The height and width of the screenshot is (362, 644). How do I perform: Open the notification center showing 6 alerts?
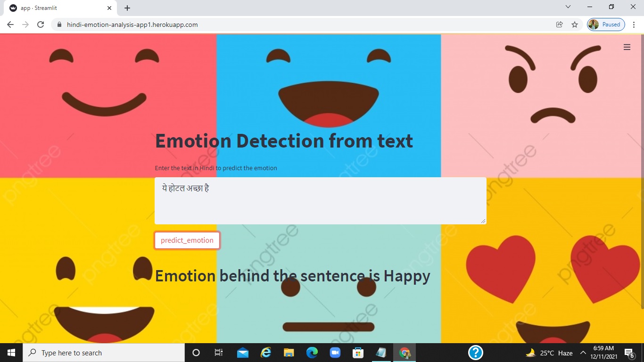coord(629,353)
